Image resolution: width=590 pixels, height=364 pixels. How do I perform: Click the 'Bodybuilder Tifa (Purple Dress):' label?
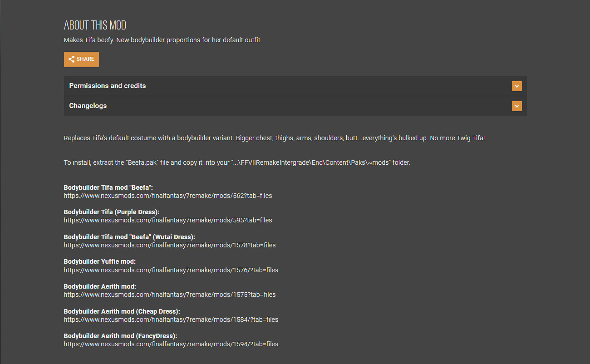click(112, 212)
